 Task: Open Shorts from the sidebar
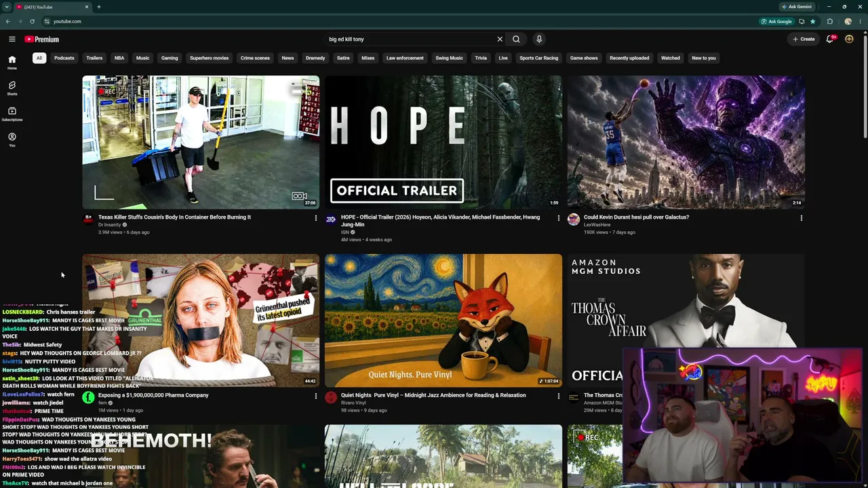point(12,88)
